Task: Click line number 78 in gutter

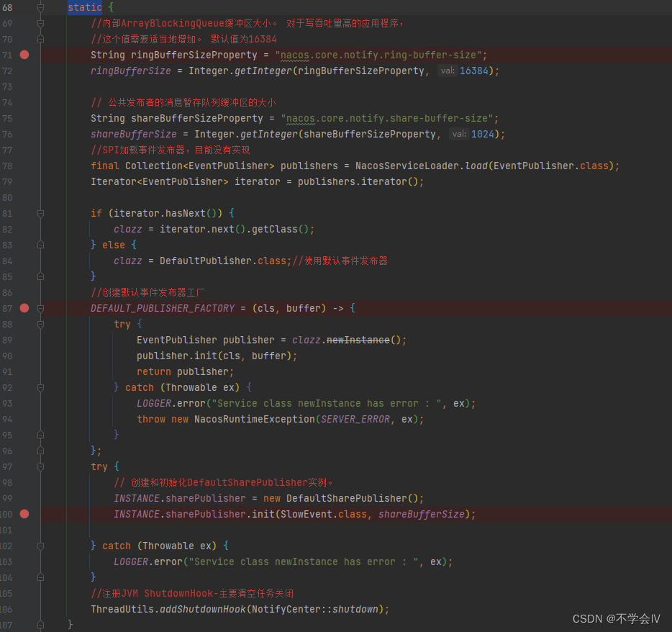Action: click(x=7, y=166)
